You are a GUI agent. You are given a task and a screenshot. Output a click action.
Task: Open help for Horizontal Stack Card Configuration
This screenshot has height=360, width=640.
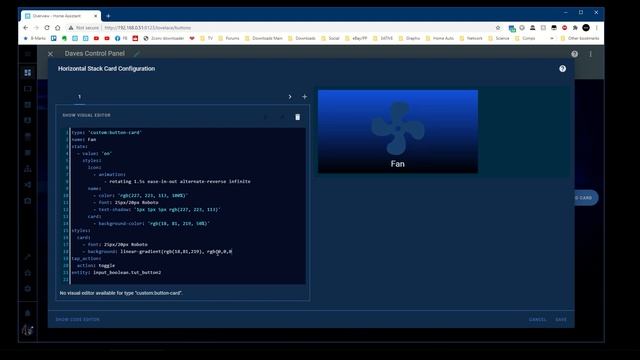pos(562,69)
